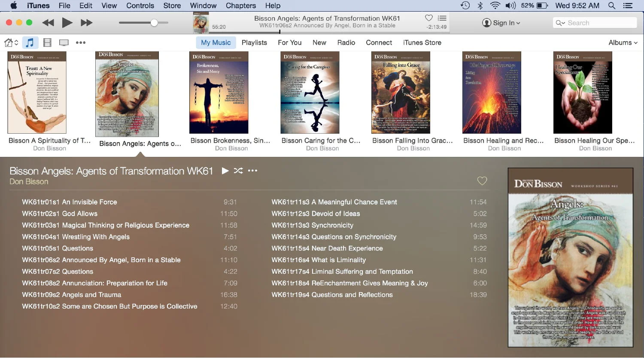The width and height of the screenshot is (644, 358).
Task: Select Bisson Healing Our Specialness album cover
Action: [583, 92]
